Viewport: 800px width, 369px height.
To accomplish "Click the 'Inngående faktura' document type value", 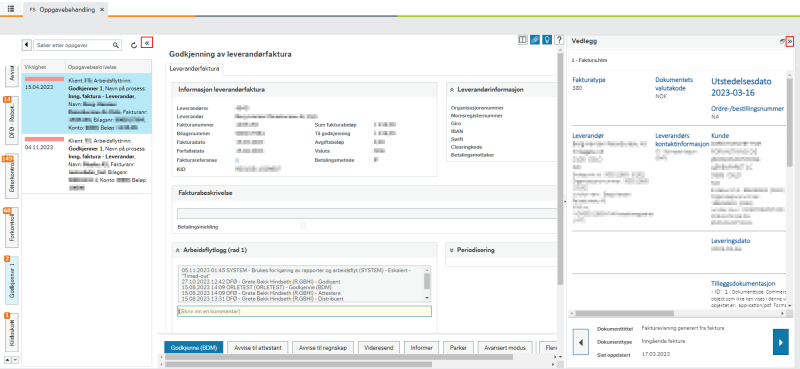I will coord(663,341).
